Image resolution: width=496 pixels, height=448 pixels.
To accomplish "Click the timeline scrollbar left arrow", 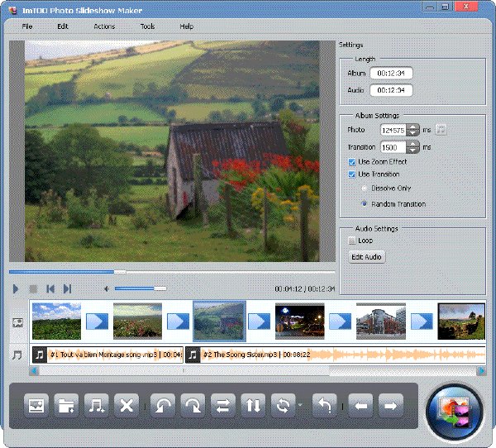I will tap(34, 371).
